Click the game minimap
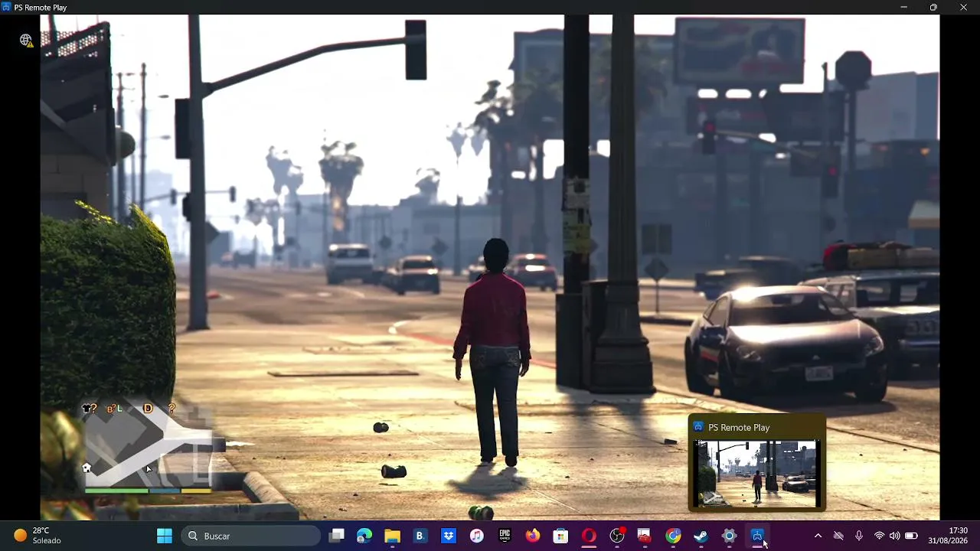The height and width of the screenshot is (551, 980). coord(147,449)
